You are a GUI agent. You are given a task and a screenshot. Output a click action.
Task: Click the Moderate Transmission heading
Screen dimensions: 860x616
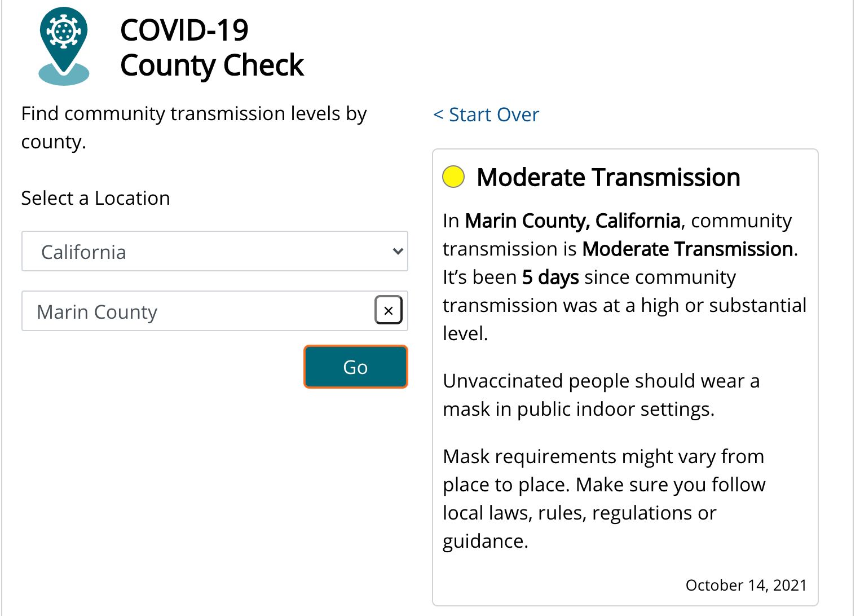click(x=608, y=177)
